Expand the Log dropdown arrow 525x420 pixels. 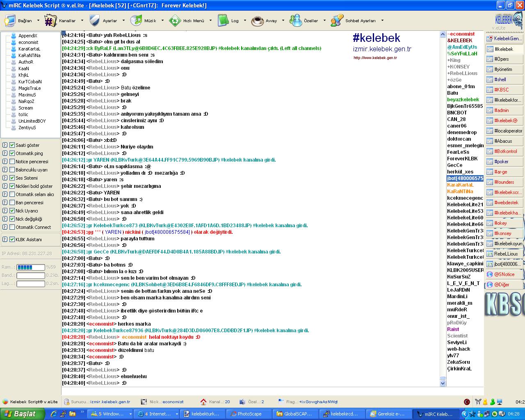coord(245,21)
